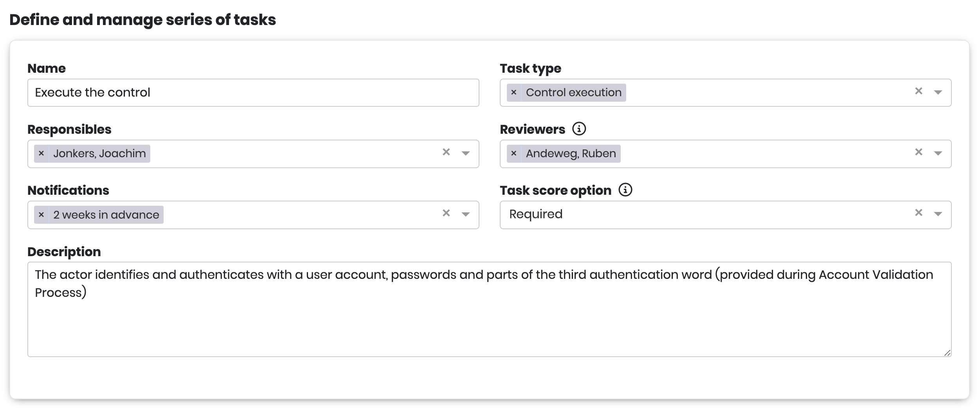
Task: Clear all selections in Responsibles field
Action: pyautogui.click(x=446, y=152)
